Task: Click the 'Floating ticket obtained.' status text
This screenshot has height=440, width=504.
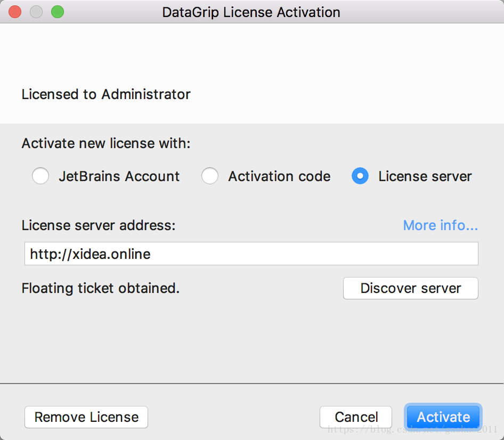Action: pos(101,288)
